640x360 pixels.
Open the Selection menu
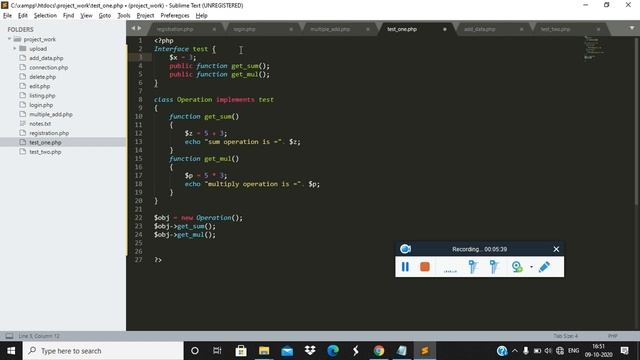(45, 16)
